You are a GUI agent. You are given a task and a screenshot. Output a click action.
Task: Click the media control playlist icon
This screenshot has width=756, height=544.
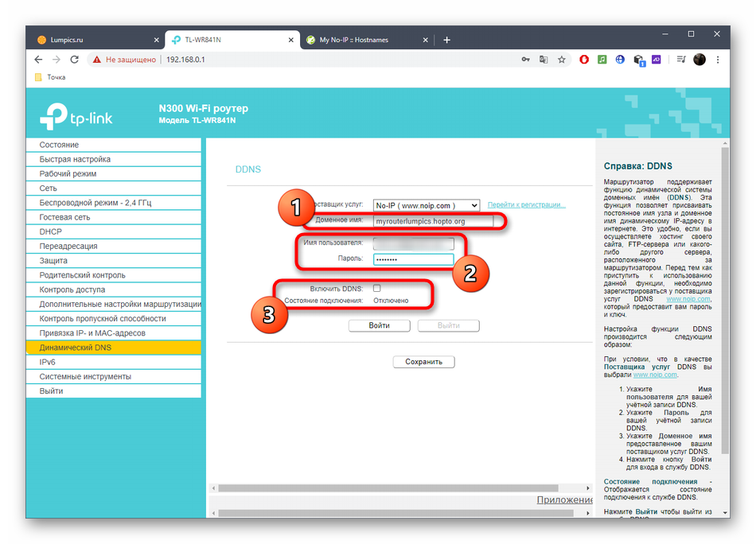pyautogui.click(x=681, y=60)
